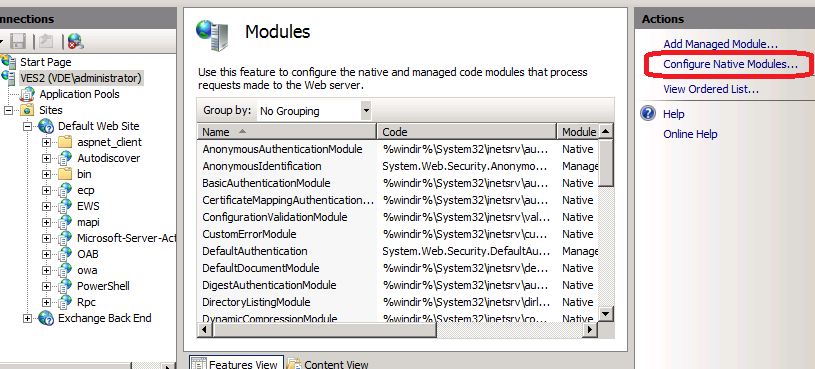This screenshot has height=369, width=815.
Task: Click the Default Web Site globe icon
Action: click(46, 126)
